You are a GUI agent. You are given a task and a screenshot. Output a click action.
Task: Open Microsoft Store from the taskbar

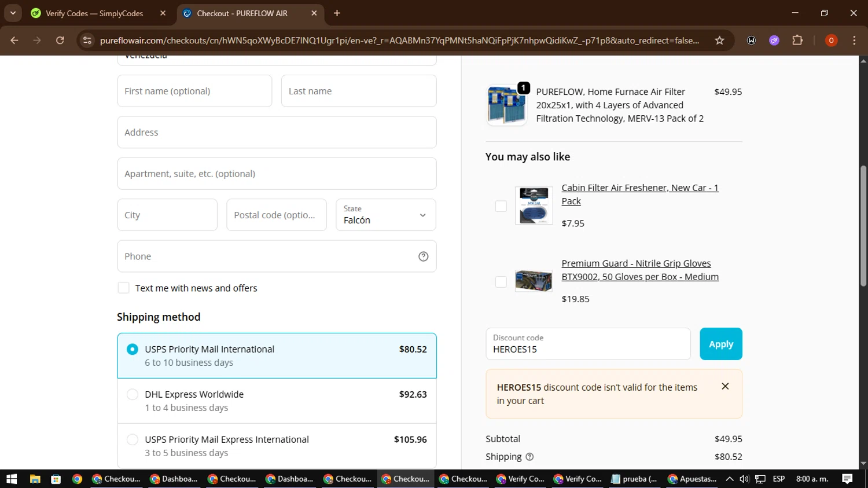pos(56,479)
